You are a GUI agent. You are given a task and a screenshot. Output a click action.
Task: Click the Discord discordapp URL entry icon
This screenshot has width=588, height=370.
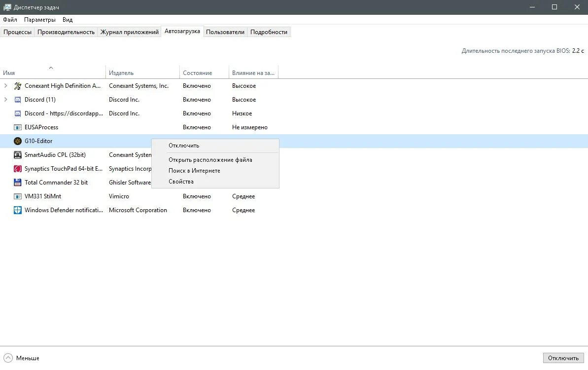point(18,113)
